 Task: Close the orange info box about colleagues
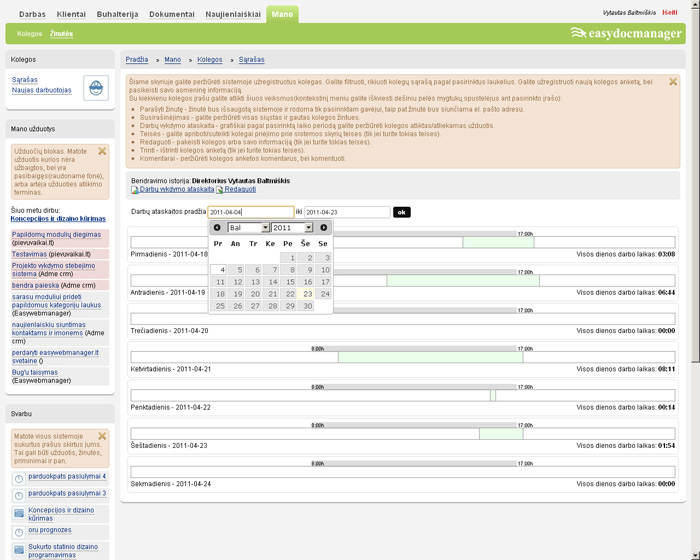click(x=673, y=82)
